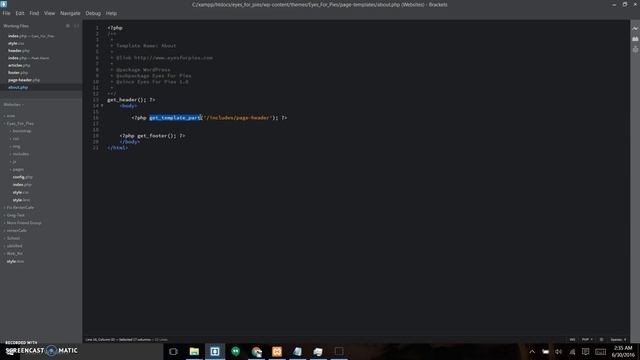Expand the css folder
This screenshot has height=360, width=640.
16,139
